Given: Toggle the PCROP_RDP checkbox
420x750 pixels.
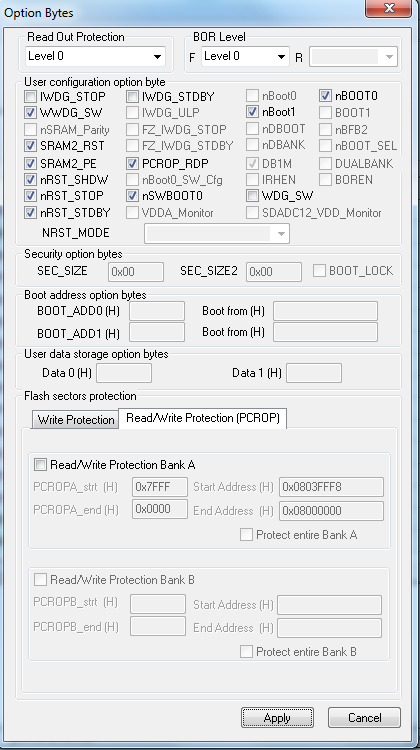Looking at the screenshot, I should click(x=133, y=164).
